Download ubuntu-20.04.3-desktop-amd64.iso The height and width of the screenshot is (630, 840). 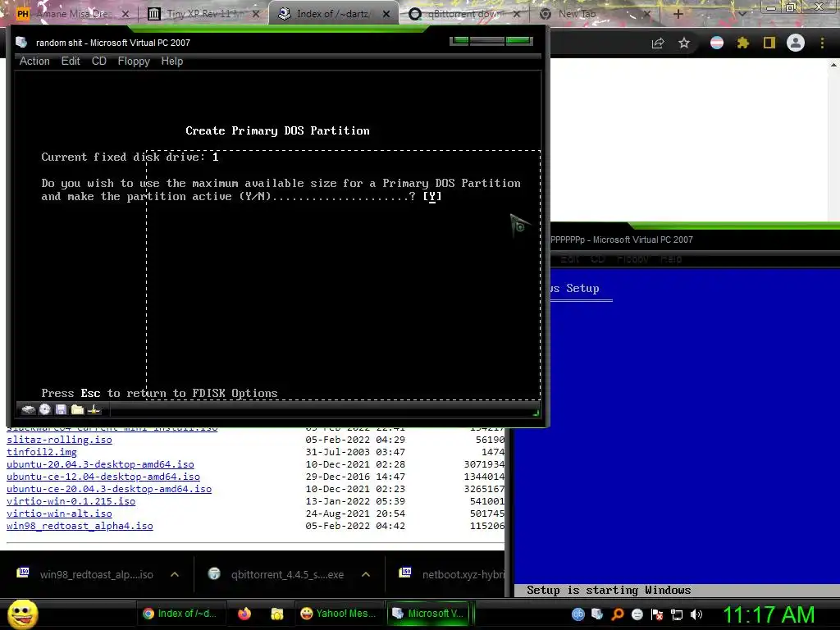point(100,464)
